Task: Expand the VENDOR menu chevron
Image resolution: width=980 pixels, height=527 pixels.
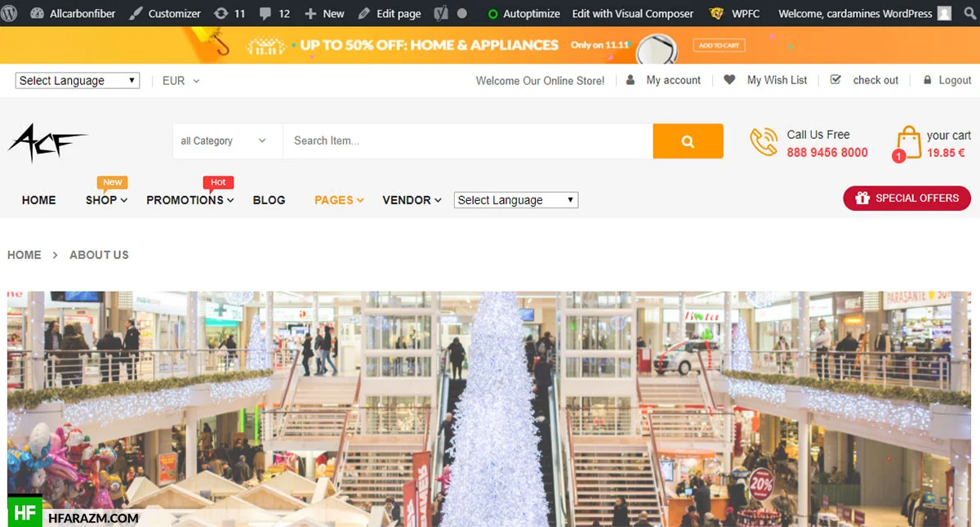Action: pyautogui.click(x=438, y=200)
